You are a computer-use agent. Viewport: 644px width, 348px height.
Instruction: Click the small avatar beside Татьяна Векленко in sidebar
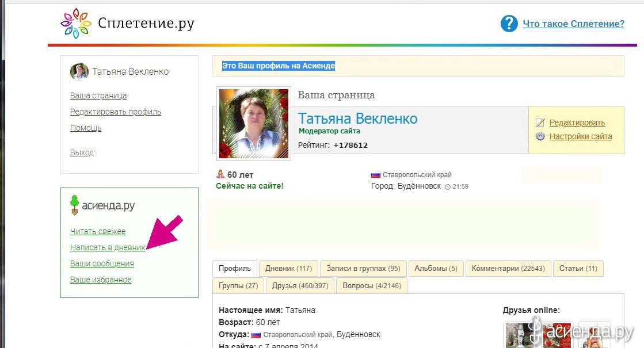coord(79,71)
